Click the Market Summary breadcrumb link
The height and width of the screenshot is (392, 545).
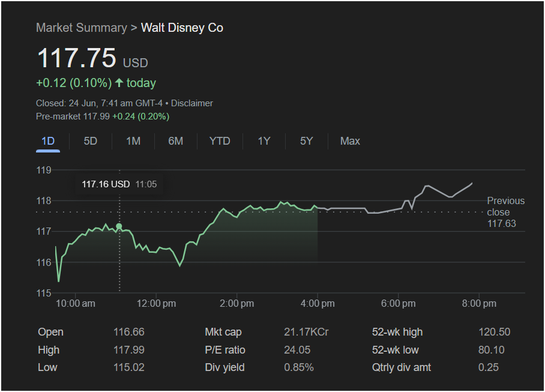tap(82, 28)
